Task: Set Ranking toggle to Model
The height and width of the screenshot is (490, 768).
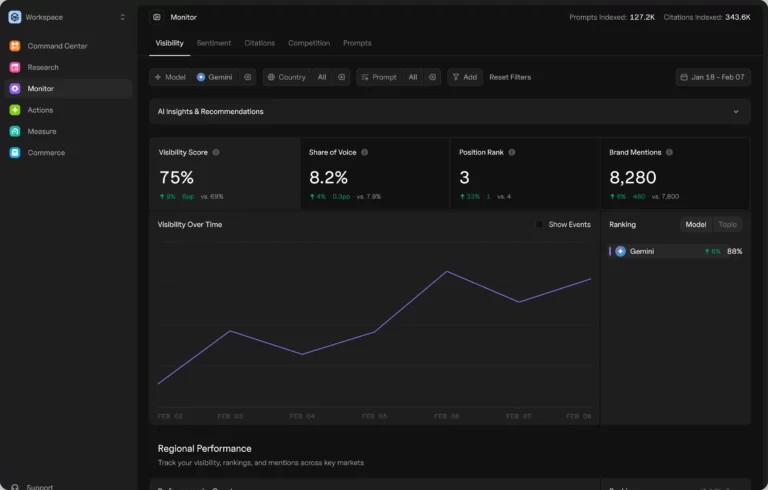Action: click(x=695, y=225)
